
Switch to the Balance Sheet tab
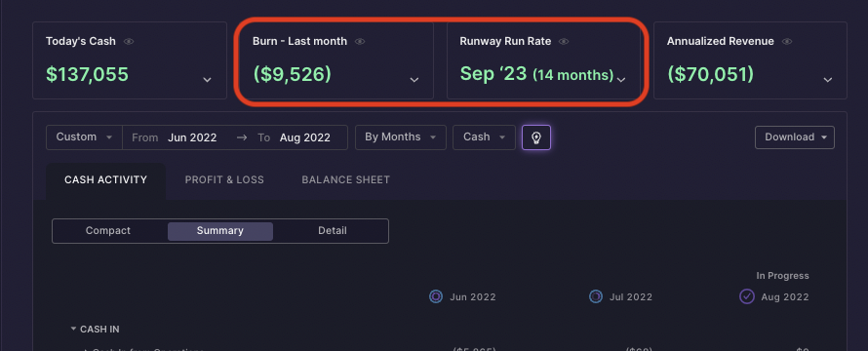[x=346, y=180]
